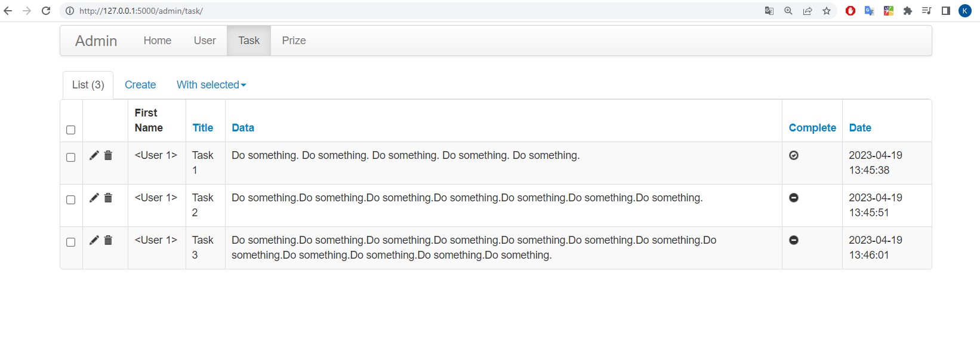Screen dimensions: 980x359
Task: Check the checkbox for Task 1 row
Action: 70,157
